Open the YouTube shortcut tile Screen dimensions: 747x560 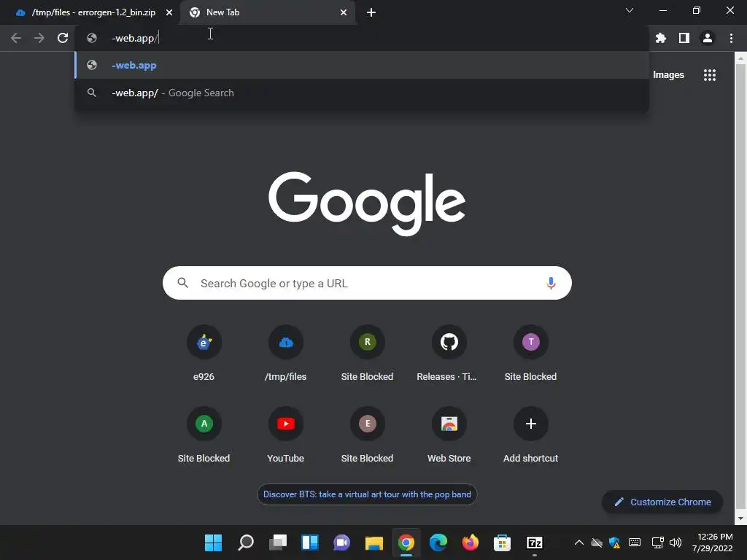[x=286, y=435]
